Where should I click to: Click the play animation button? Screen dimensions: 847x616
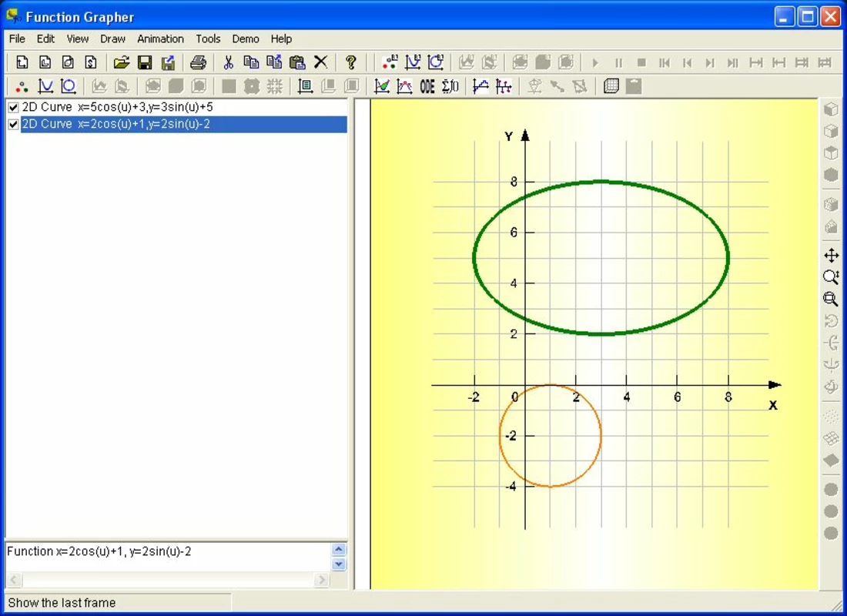click(x=595, y=62)
